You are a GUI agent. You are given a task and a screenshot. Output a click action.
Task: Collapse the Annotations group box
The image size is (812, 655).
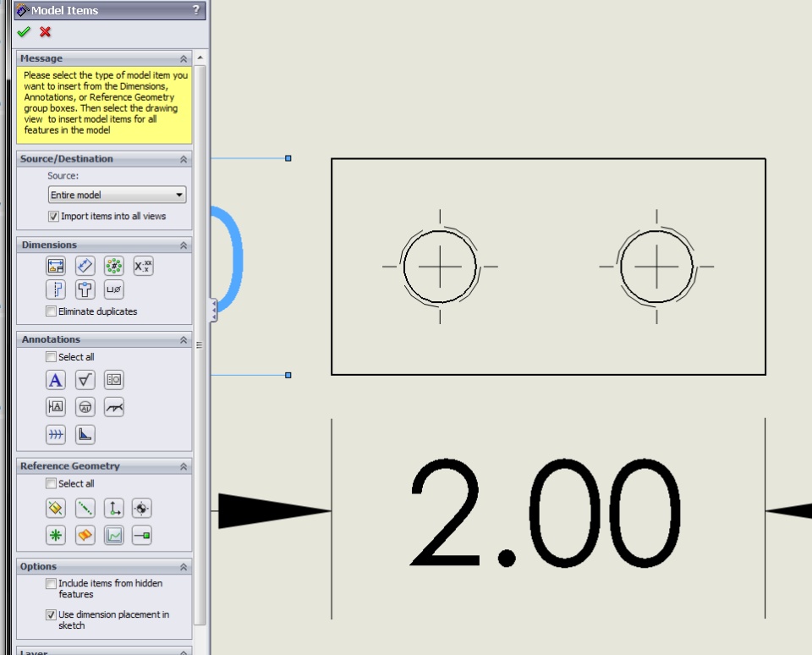184,340
